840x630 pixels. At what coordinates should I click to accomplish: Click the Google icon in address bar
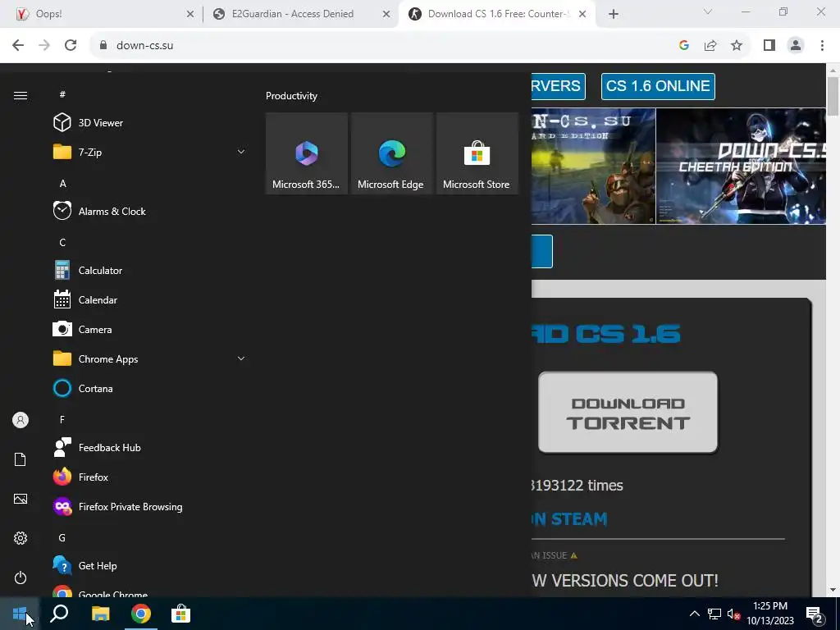(x=683, y=46)
